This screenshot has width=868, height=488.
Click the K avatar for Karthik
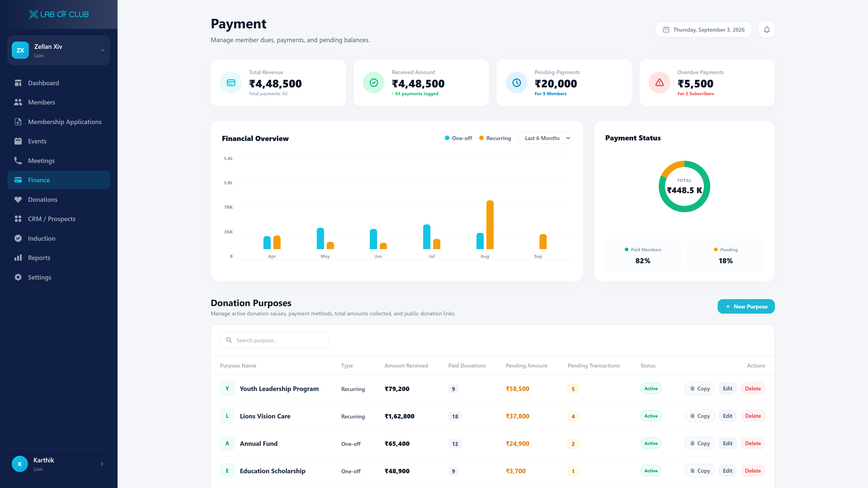coord(20,464)
